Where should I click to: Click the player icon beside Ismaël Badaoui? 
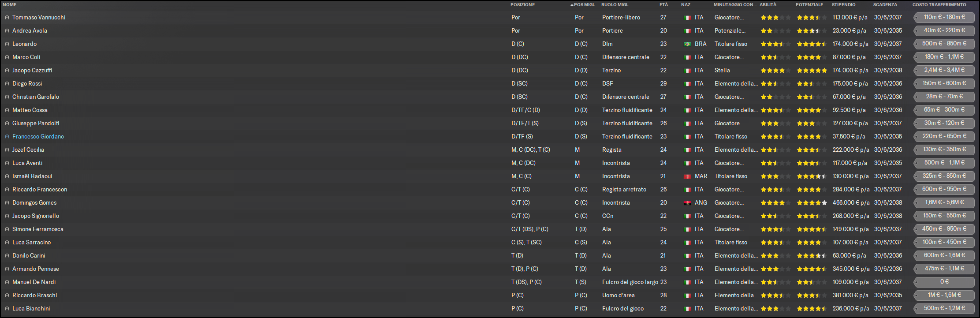(x=7, y=176)
